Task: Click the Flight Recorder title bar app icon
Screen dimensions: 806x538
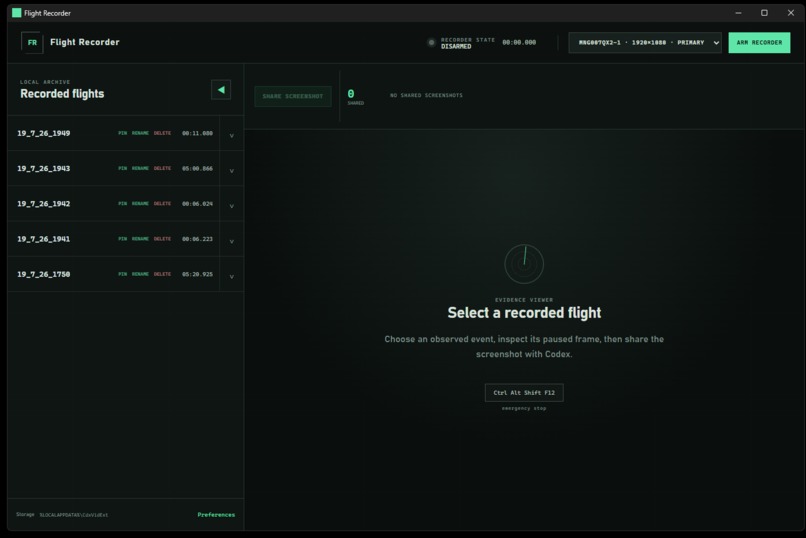Action: (x=16, y=13)
